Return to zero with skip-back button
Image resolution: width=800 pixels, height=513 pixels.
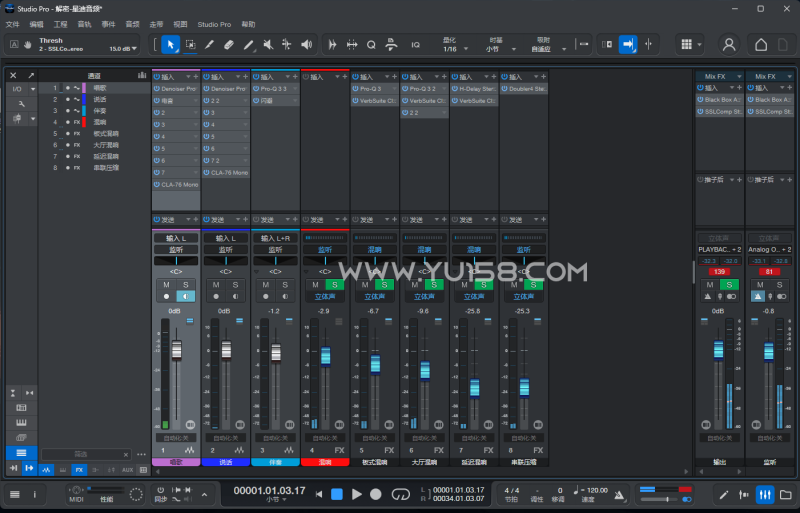click(x=319, y=494)
